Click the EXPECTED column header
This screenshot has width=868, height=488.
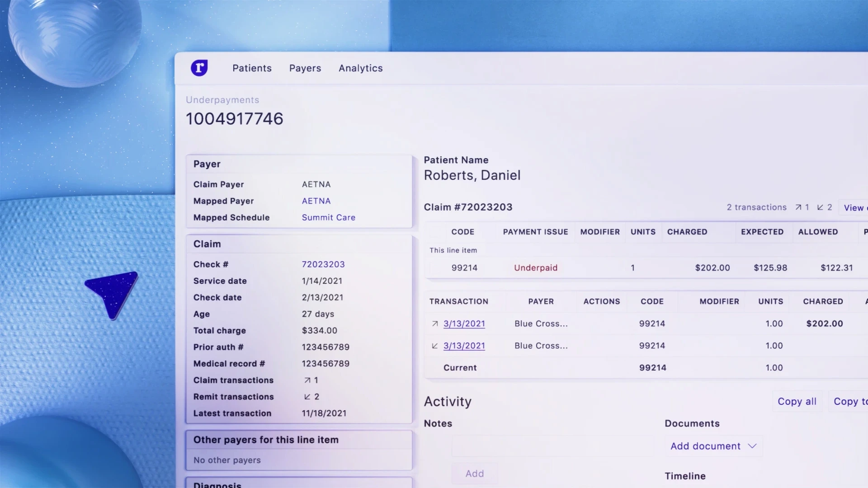762,232
